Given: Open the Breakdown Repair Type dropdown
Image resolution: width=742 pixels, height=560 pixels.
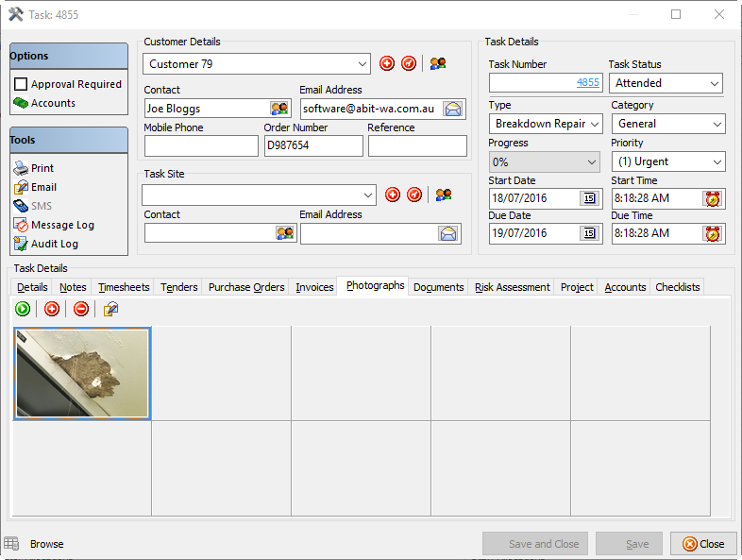Looking at the screenshot, I should (594, 124).
